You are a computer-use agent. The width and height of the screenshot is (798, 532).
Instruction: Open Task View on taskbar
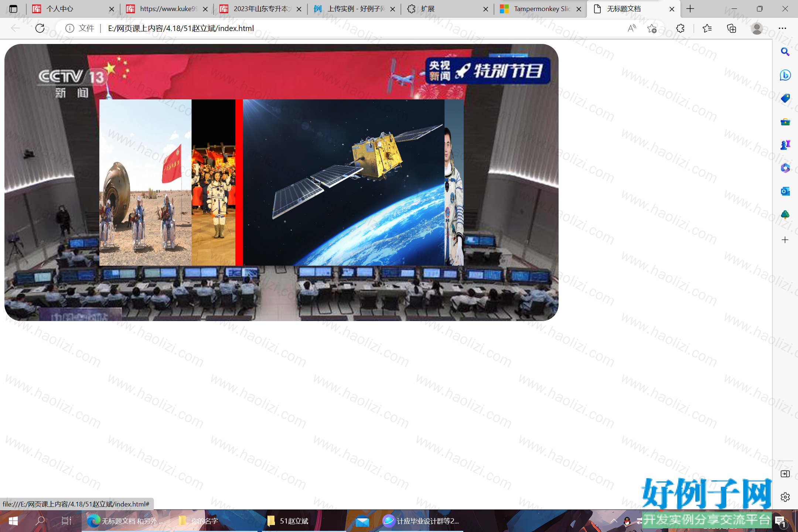tap(66, 521)
